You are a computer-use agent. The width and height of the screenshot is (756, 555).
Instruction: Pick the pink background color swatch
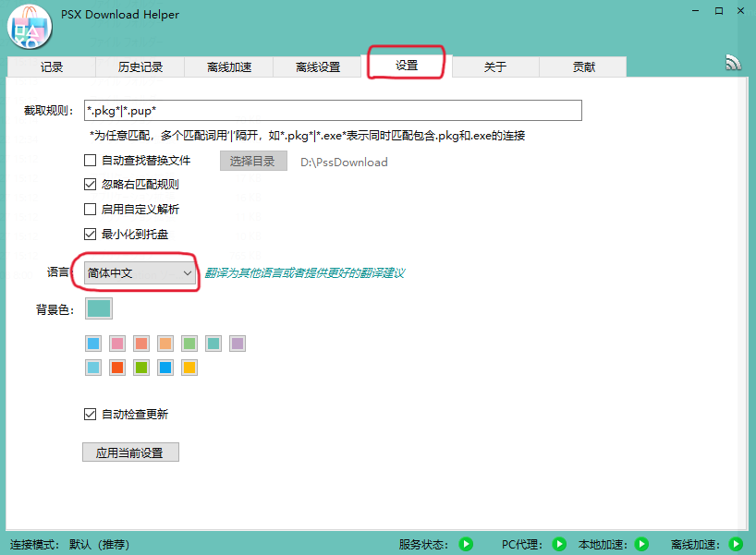tap(117, 344)
